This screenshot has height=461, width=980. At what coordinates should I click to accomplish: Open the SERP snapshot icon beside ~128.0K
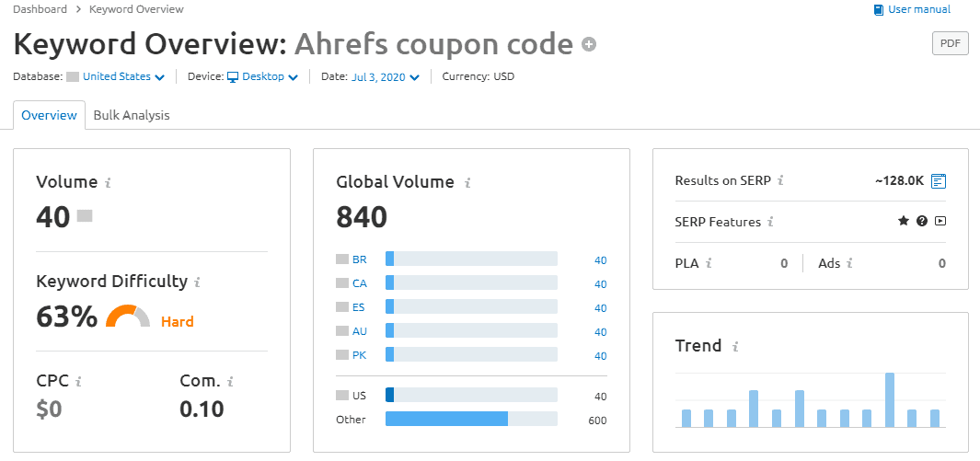[x=939, y=181]
